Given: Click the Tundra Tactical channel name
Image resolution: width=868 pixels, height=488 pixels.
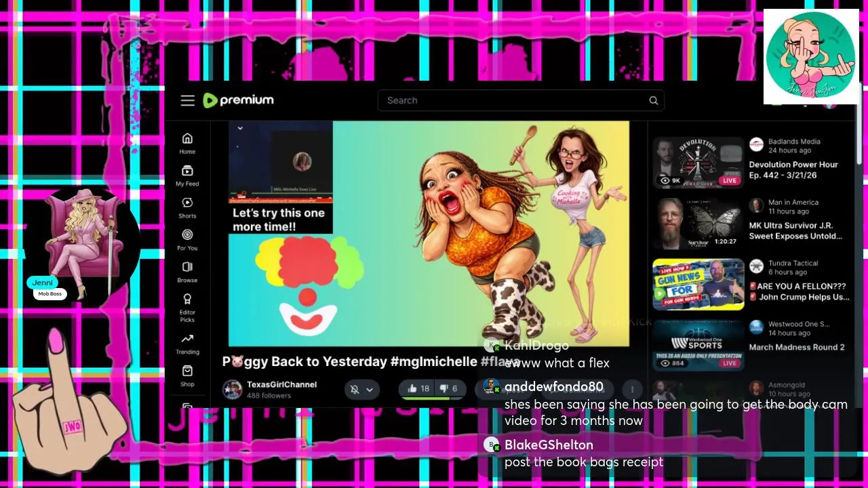Looking at the screenshot, I should (x=793, y=263).
